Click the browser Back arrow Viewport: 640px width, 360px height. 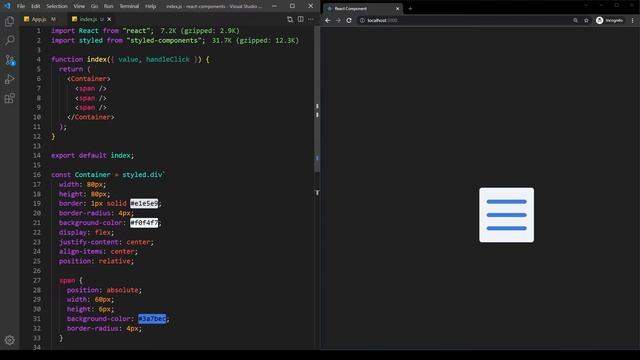(x=327, y=20)
